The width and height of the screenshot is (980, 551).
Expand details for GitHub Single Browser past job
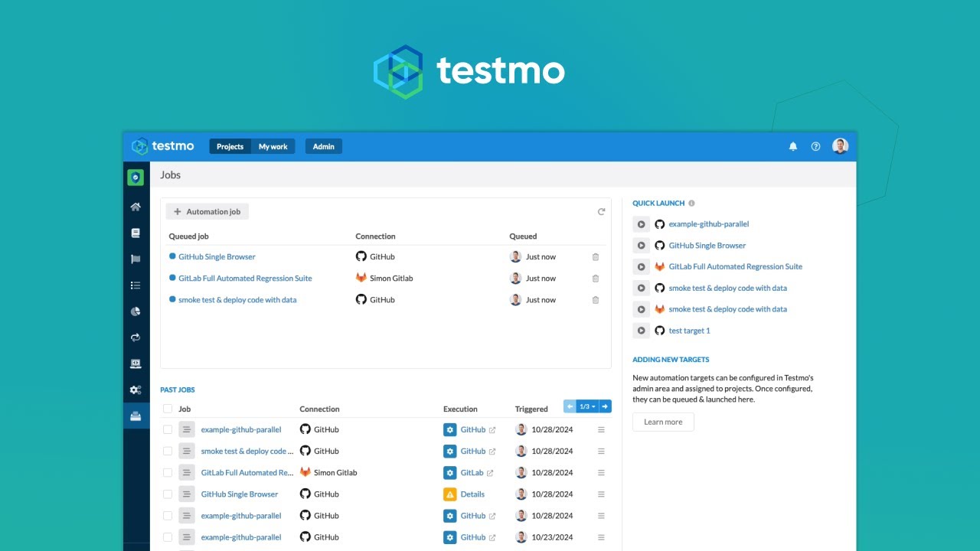click(187, 494)
